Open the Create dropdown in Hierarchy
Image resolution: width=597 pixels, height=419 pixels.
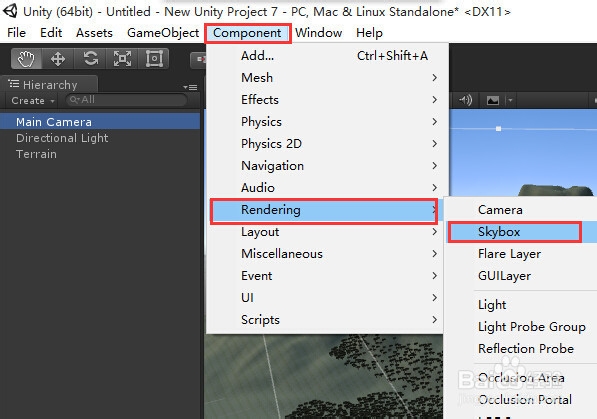pyautogui.click(x=33, y=101)
